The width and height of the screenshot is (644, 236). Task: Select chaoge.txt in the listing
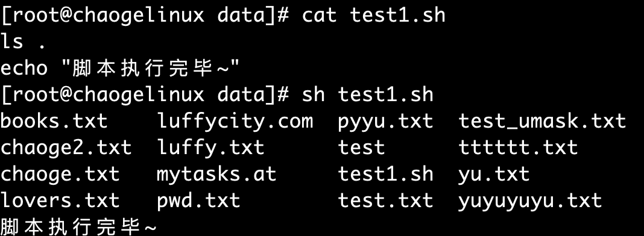tap(60, 175)
